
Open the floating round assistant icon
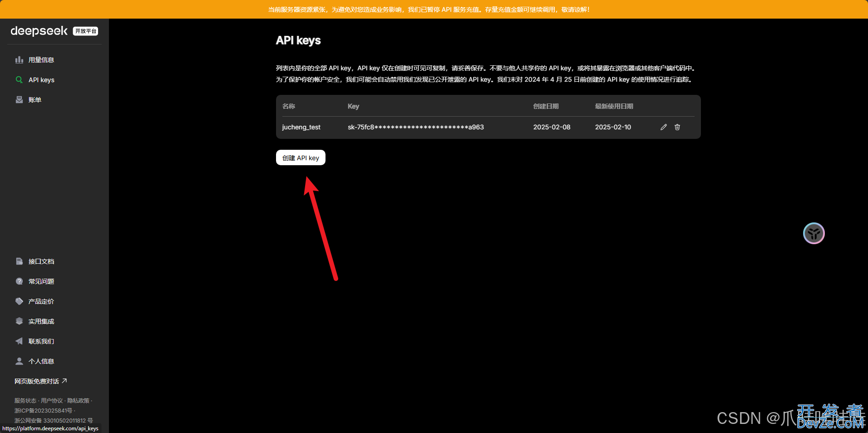coord(814,233)
